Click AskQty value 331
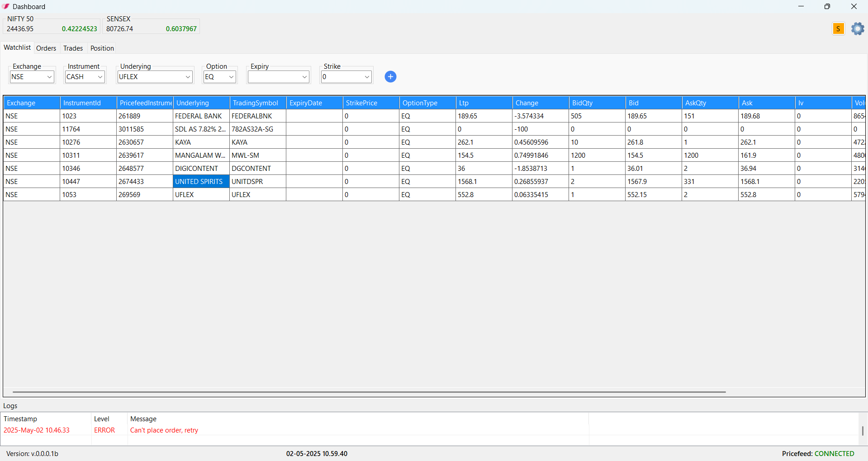868x461 pixels. [710, 182]
